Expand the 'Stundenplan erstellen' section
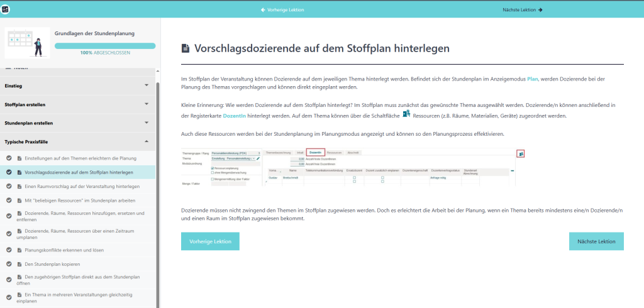Image resolution: width=644 pixels, height=308 pixels. tap(147, 123)
